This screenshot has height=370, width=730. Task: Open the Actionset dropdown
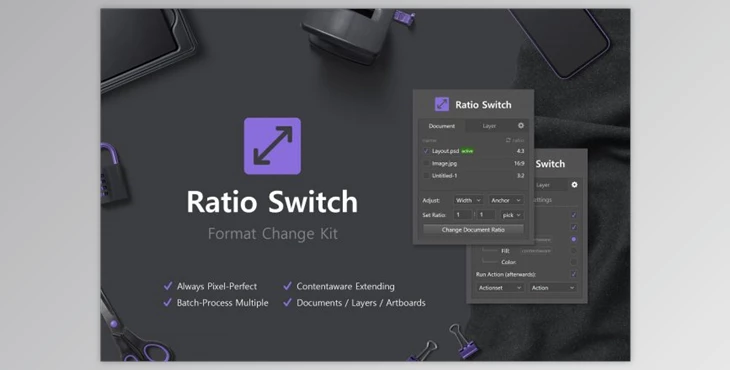pyautogui.click(x=500, y=288)
